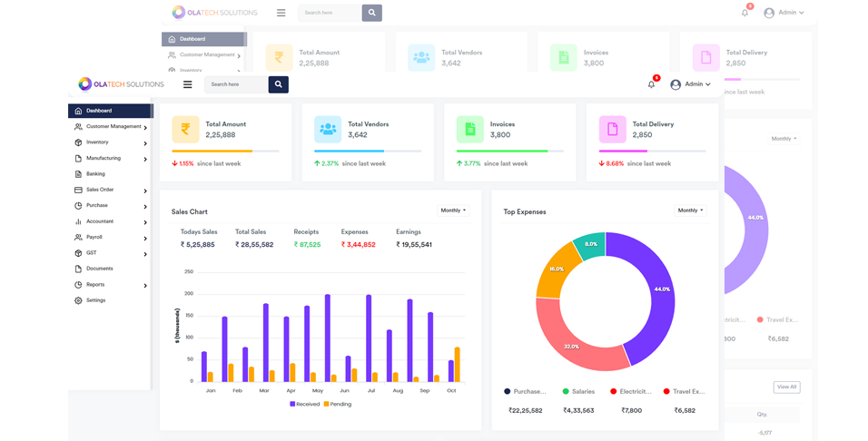Image resolution: width=868 pixels, height=441 pixels.
Task: Click the search button in back window
Action: point(372,13)
